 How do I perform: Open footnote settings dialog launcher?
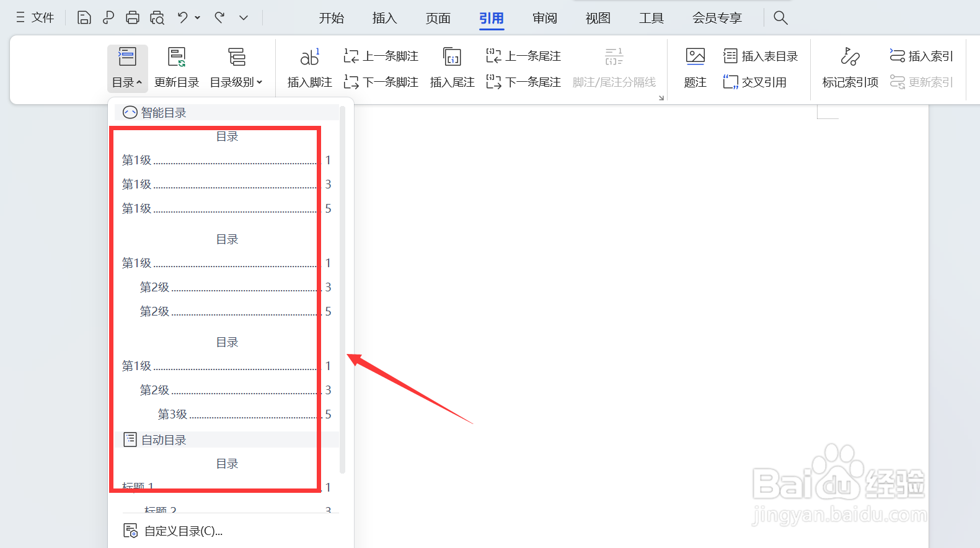(661, 97)
